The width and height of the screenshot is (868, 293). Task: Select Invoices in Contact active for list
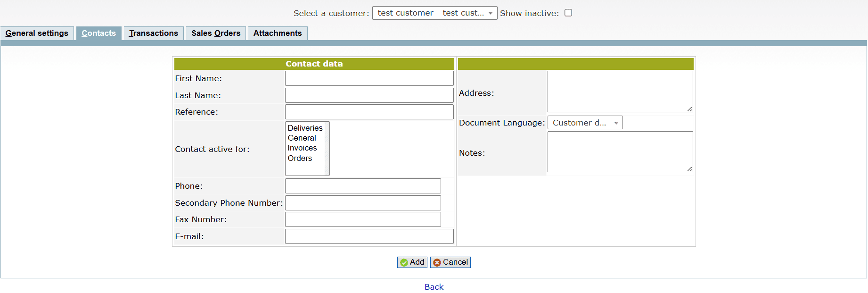(x=302, y=148)
